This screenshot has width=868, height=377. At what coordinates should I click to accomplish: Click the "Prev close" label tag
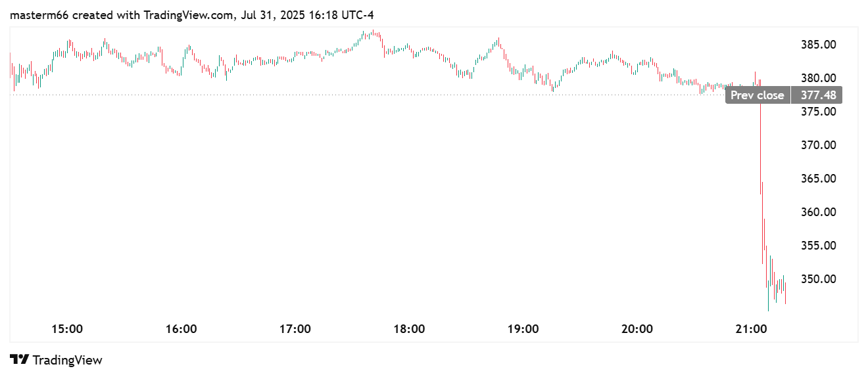click(x=758, y=95)
